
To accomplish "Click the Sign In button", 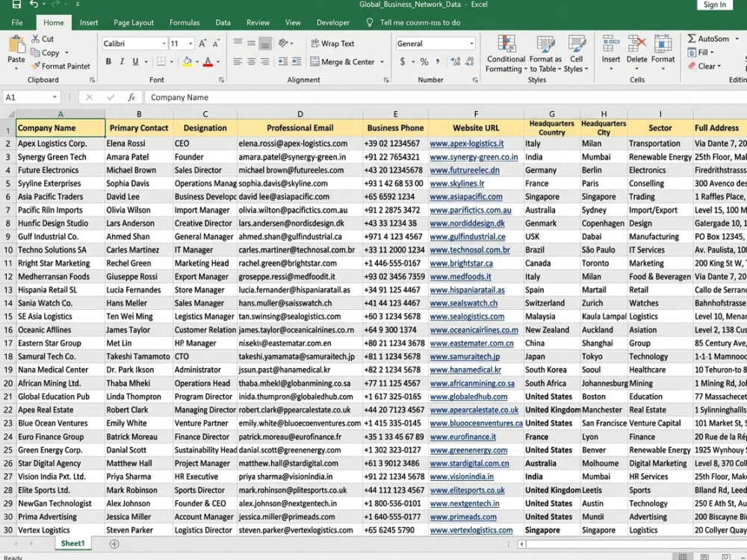I will click(715, 4).
